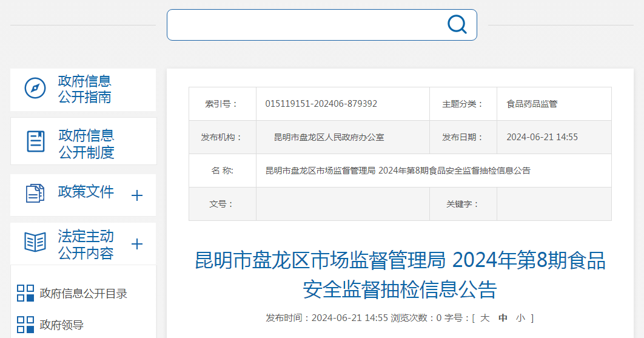Screen dimensions: 644x338
Task: Set font size to 小
Action: click(521, 318)
